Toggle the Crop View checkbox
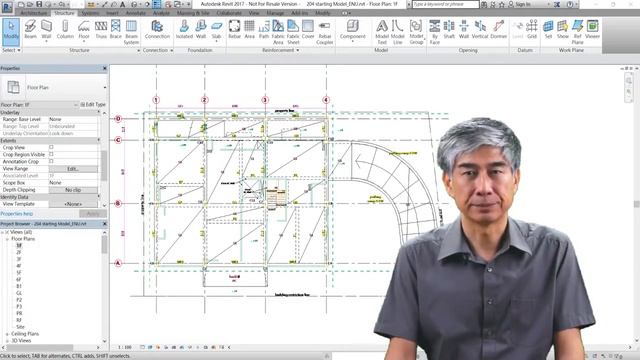The height and width of the screenshot is (360, 640). [51, 147]
